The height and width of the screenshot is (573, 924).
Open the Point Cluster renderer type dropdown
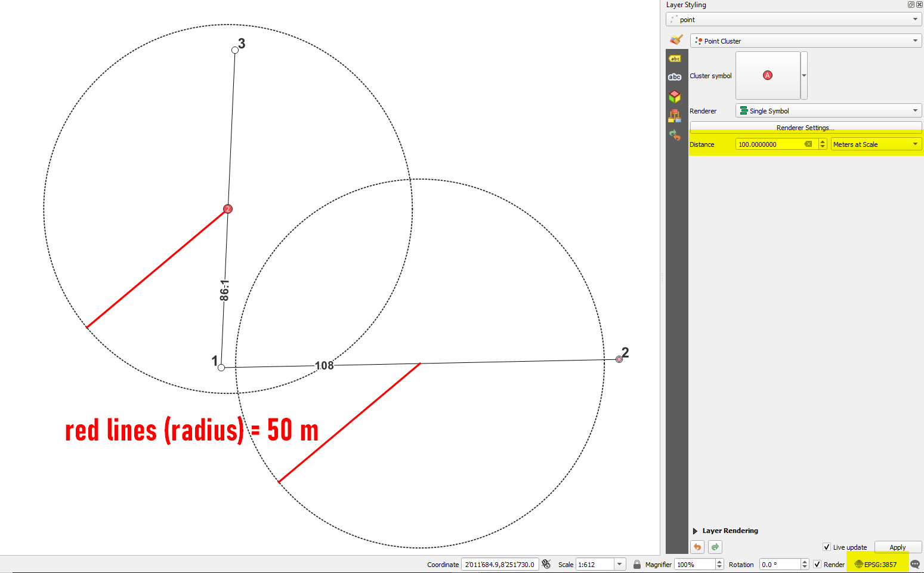pyautogui.click(x=806, y=41)
